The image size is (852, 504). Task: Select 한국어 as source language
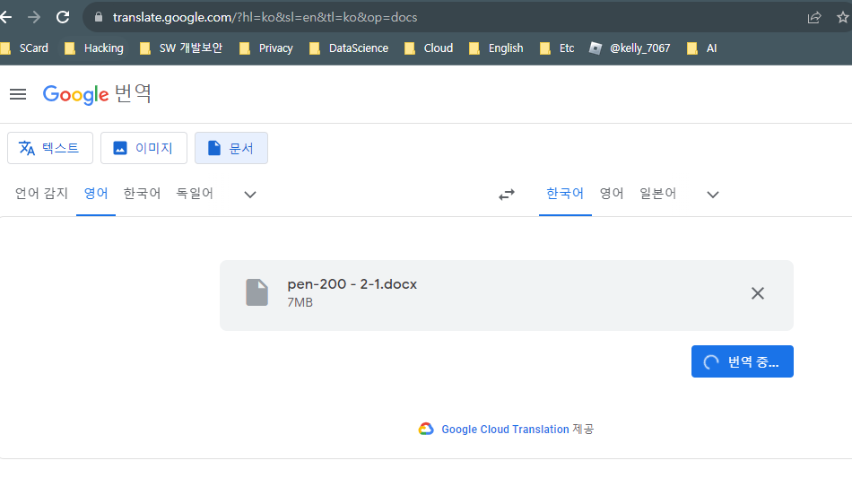click(x=142, y=194)
